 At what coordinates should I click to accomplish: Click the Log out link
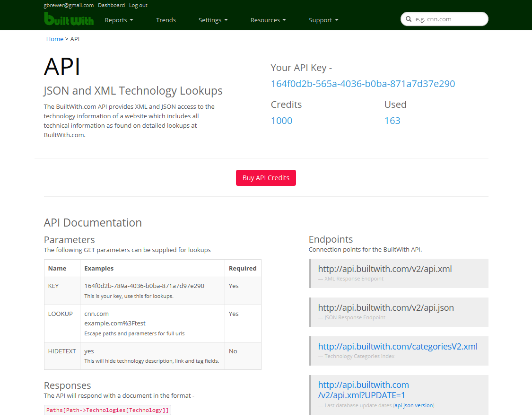pyautogui.click(x=138, y=5)
